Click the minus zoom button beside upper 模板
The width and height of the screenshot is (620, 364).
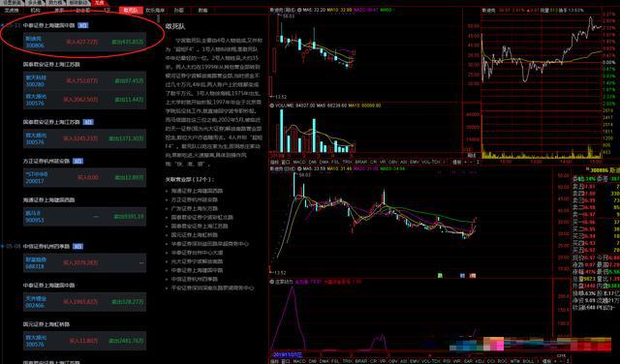click(x=471, y=162)
